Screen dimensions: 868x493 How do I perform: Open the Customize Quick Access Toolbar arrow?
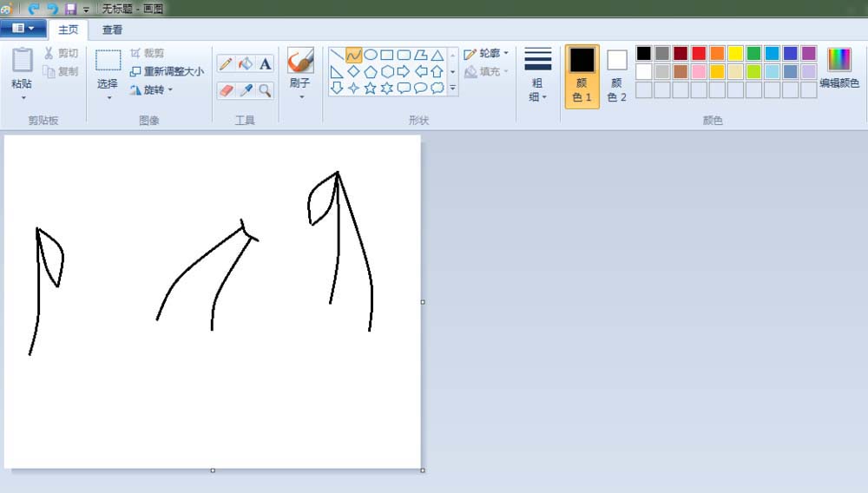point(86,10)
